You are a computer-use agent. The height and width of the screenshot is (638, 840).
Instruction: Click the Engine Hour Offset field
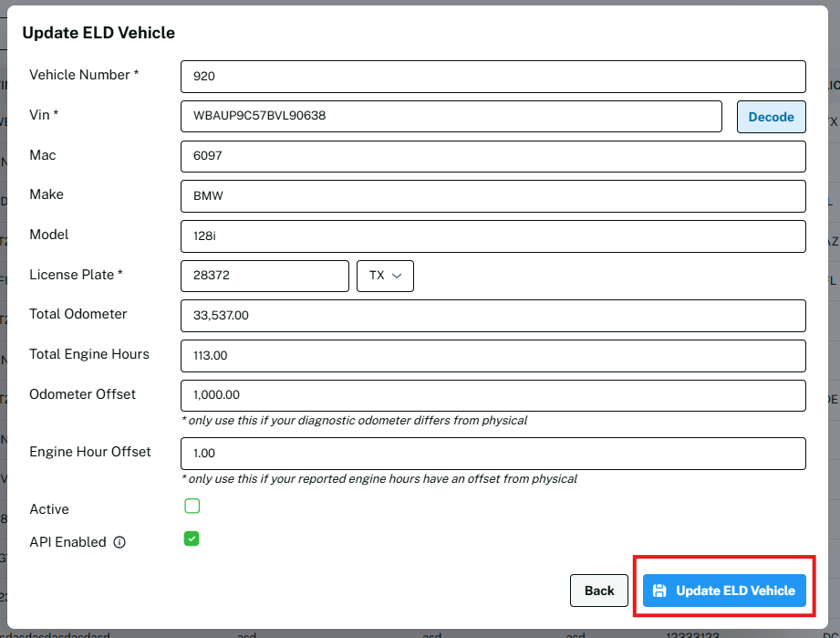click(x=493, y=453)
